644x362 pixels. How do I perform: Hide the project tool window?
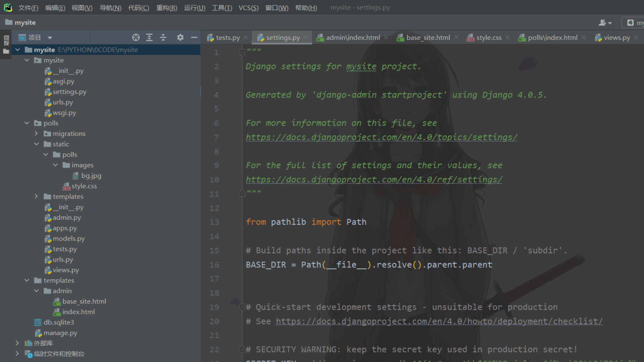pyautogui.click(x=194, y=38)
